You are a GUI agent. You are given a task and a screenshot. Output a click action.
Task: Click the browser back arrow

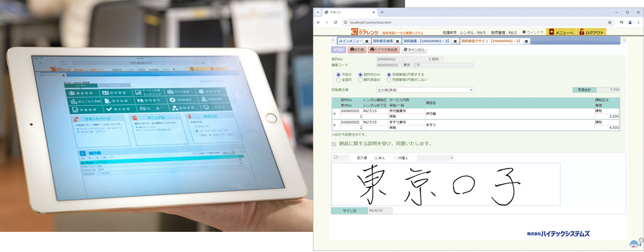click(x=319, y=23)
